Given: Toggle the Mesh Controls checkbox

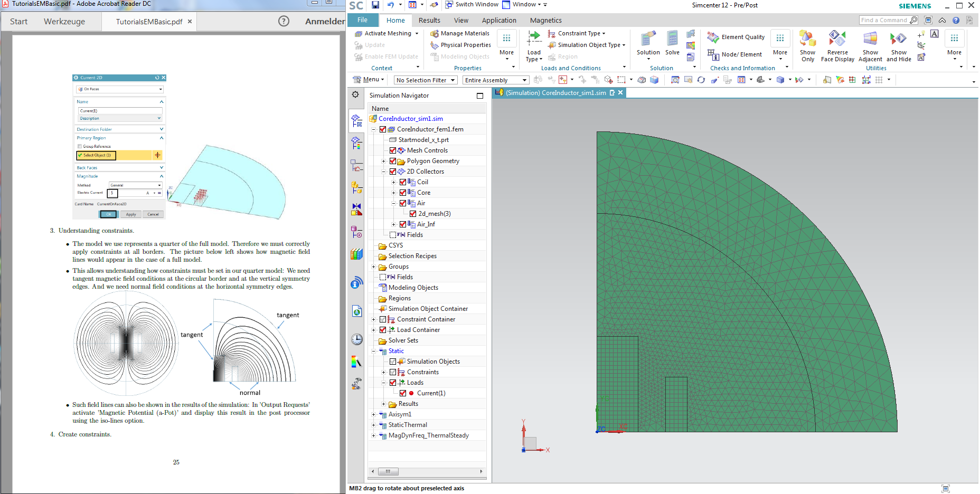Looking at the screenshot, I should [393, 150].
